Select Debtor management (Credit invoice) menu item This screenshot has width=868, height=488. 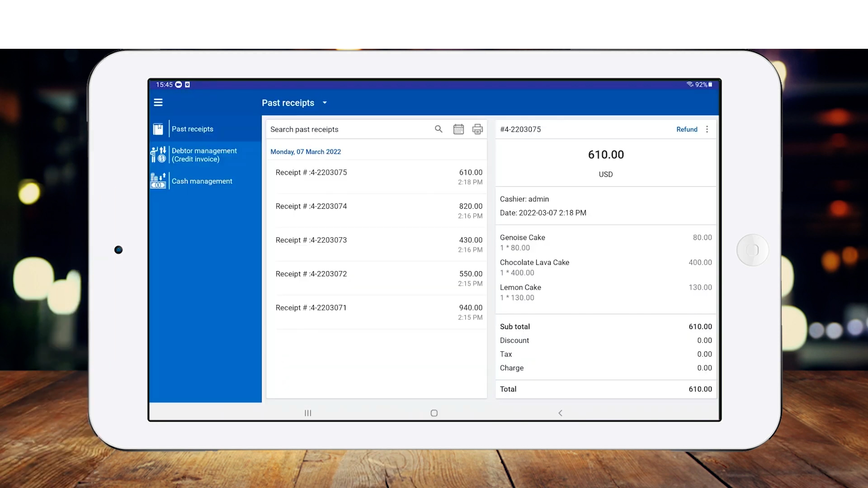coord(204,155)
